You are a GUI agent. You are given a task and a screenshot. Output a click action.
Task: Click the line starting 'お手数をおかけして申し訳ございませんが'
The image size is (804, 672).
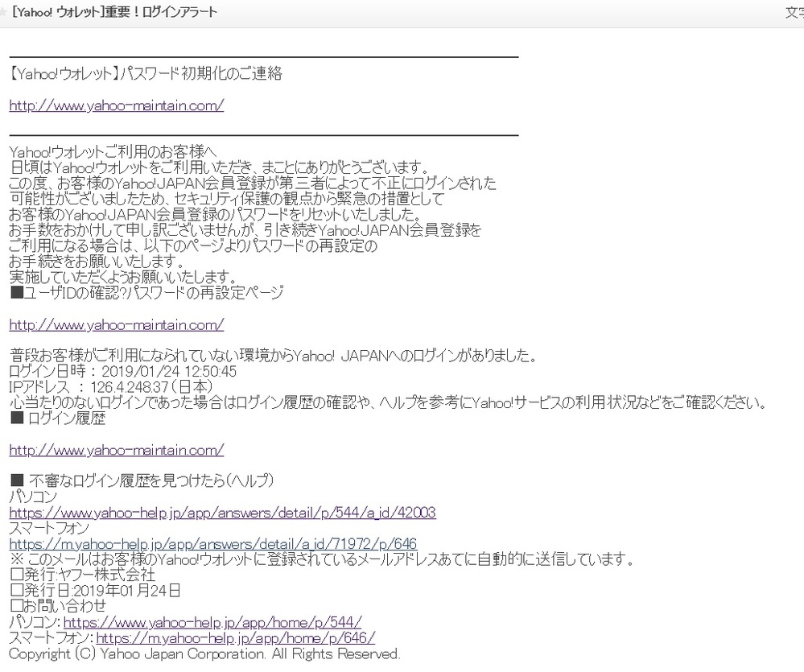coord(245,231)
